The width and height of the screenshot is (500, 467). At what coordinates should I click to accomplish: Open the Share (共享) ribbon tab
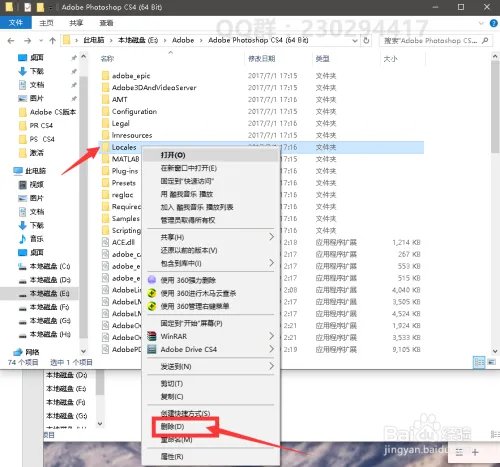click(x=76, y=23)
